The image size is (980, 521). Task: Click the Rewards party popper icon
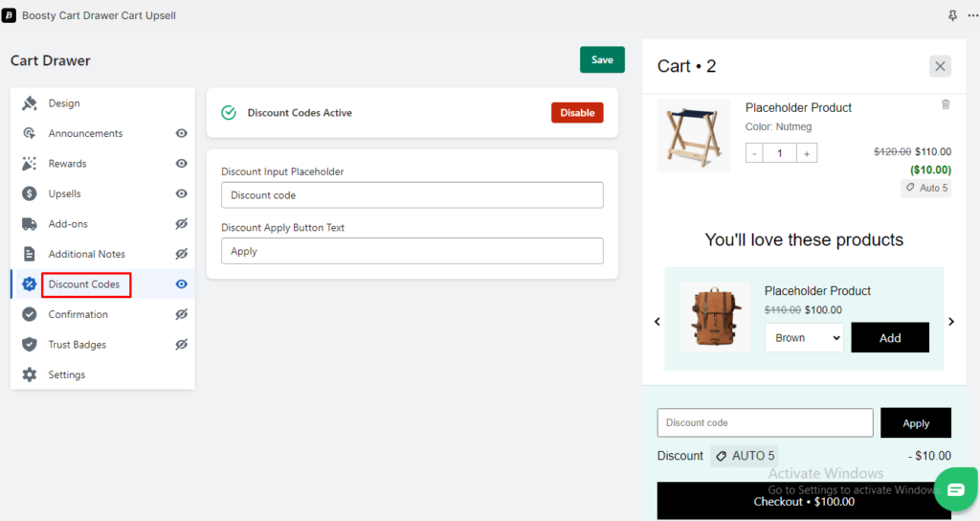coord(30,163)
